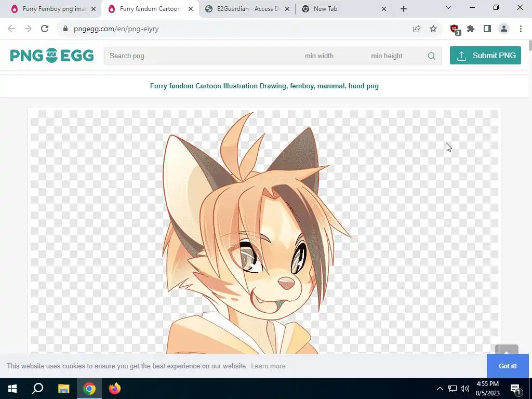Open the Learn more cookie link
This screenshot has width=532, height=399.
(268, 366)
